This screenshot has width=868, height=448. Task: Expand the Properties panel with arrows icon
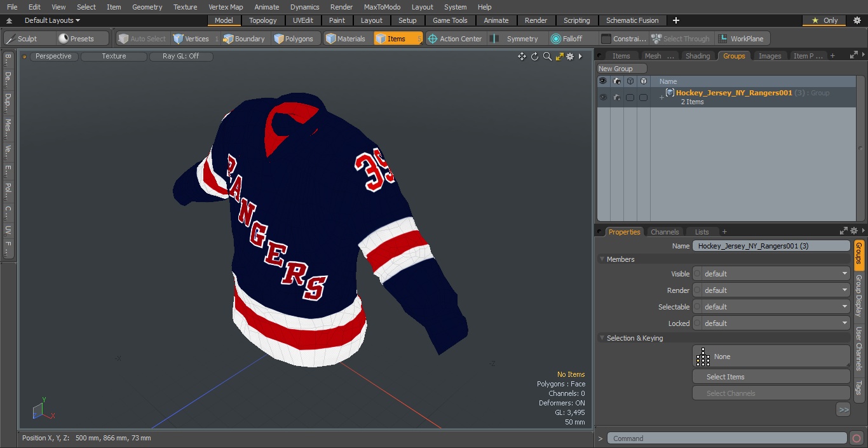[x=844, y=231]
